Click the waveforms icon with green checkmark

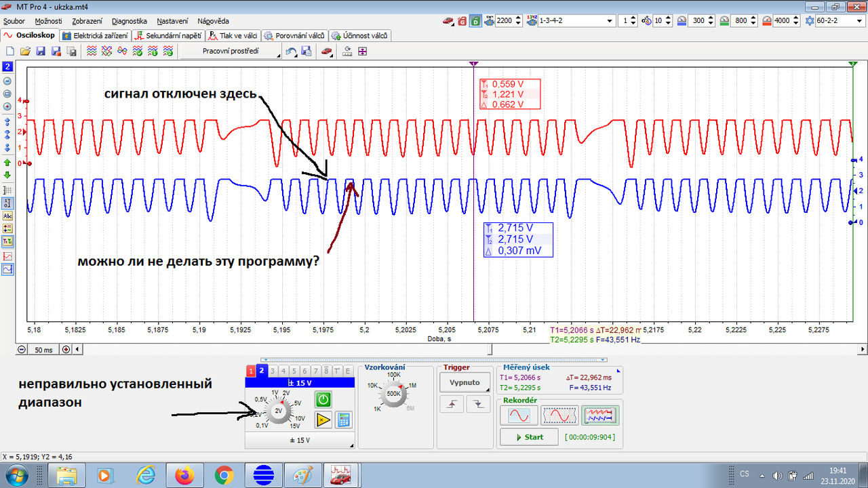(138, 51)
